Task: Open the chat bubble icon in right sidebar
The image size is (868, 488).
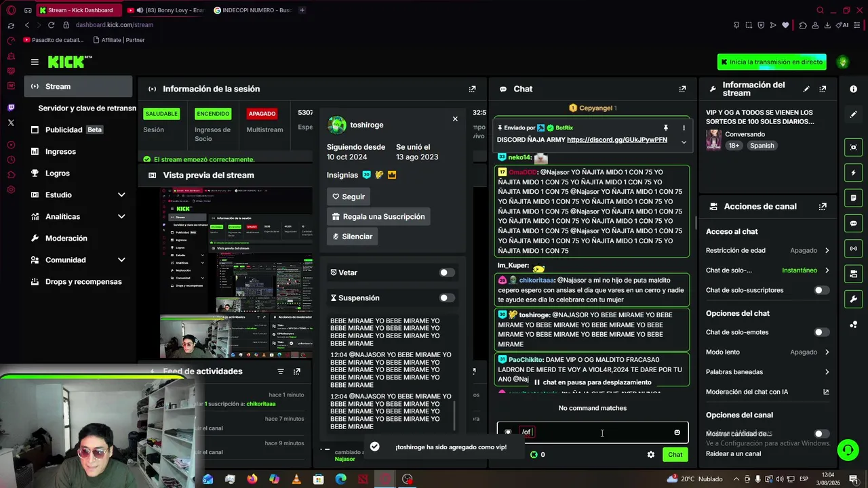Action: click(853, 223)
